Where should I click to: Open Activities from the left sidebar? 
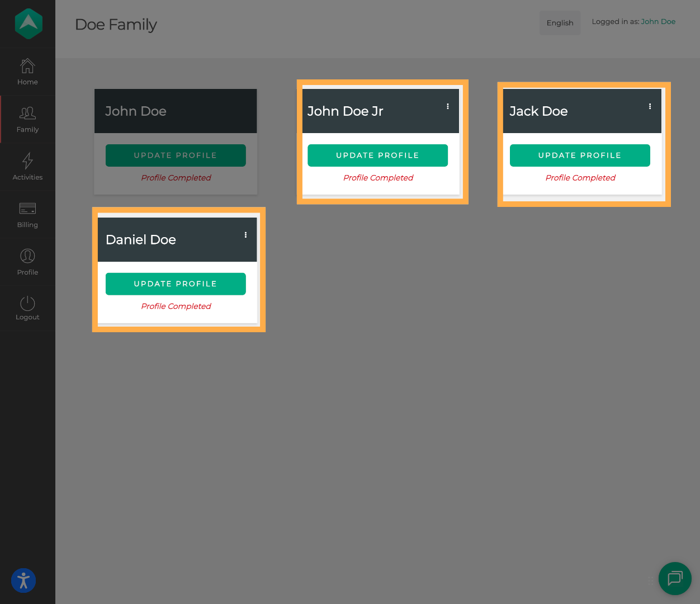(x=27, y=166)
